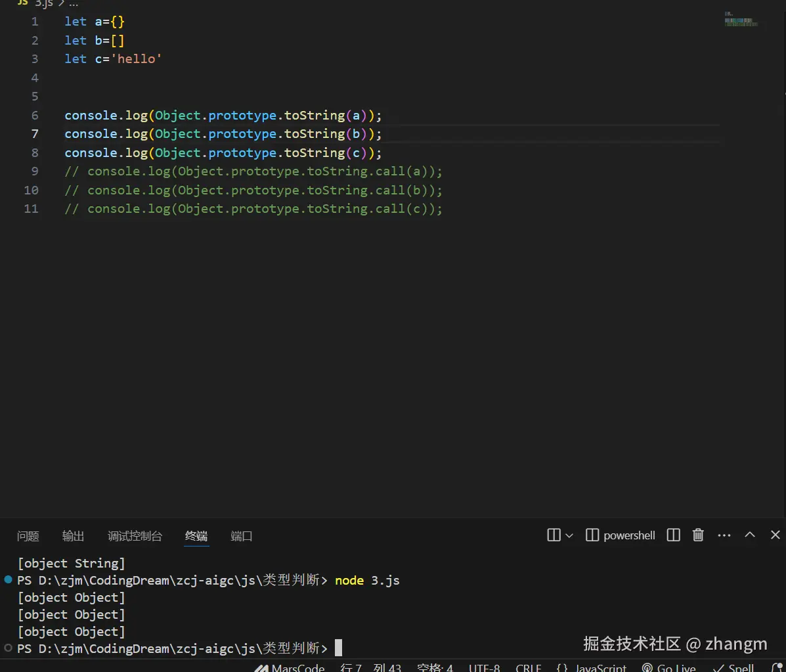Close the terminal panel
The height and width of the screenshot is (672, 786).
click(775, 535)
